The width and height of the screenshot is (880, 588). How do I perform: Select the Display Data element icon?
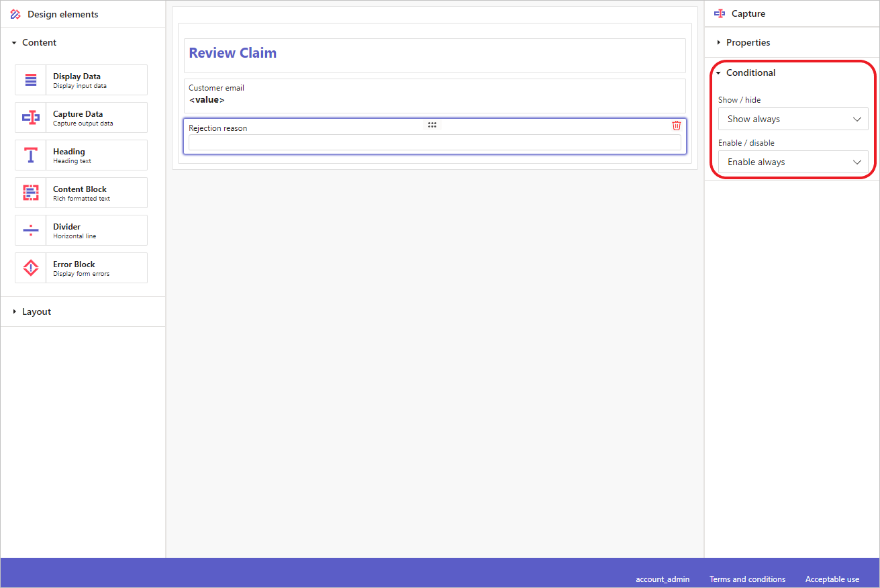click(x=31, y=80)
